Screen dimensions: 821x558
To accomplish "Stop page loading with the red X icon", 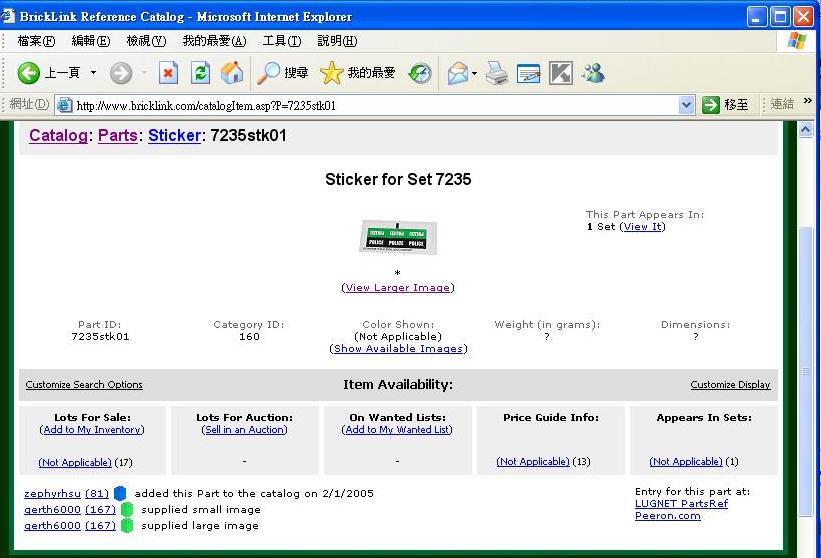I will [168, 73].
